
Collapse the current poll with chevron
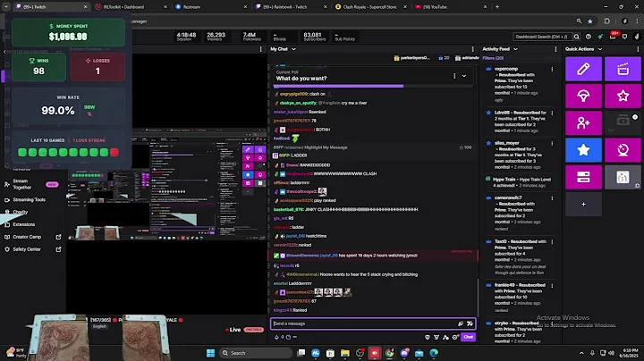pos(464,76)
